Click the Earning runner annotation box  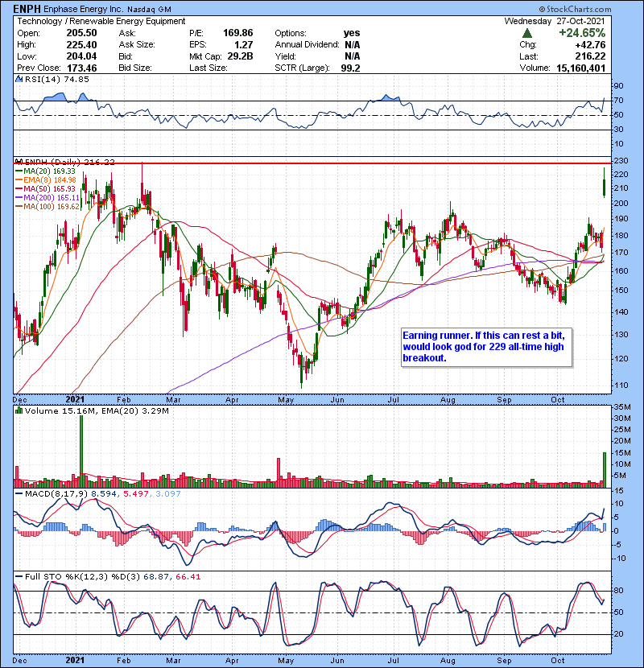coord(486,347)
